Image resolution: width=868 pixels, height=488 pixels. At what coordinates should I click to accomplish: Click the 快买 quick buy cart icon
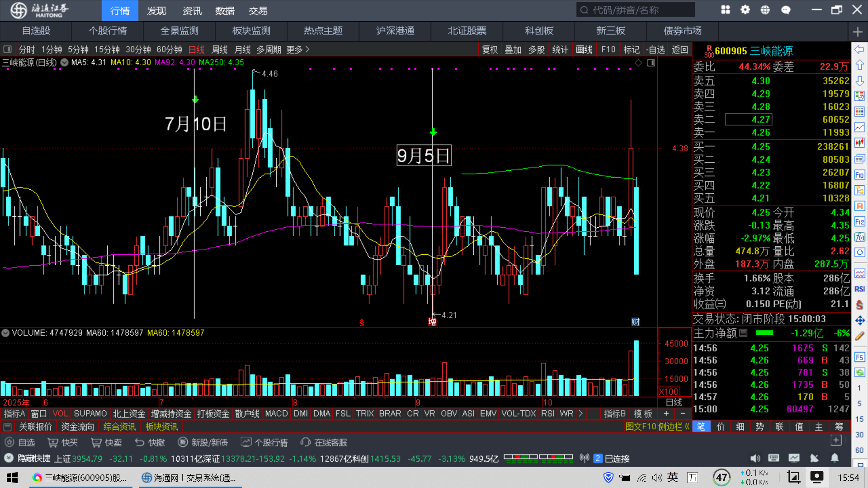pos(53,442)
